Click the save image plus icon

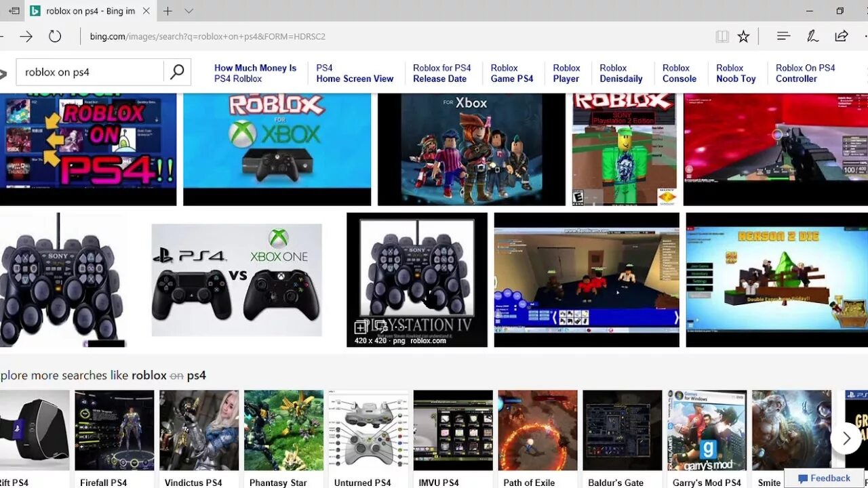(360, 327)
